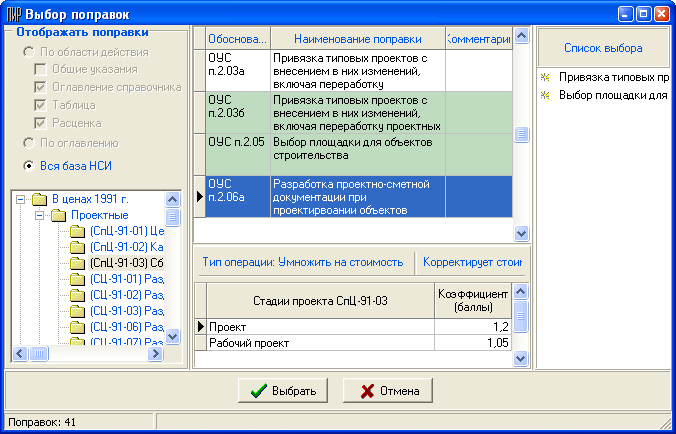Uncheck the 'Таблица' checkbox
Viewport: 676px width, 434px height.
click(41, 105)
